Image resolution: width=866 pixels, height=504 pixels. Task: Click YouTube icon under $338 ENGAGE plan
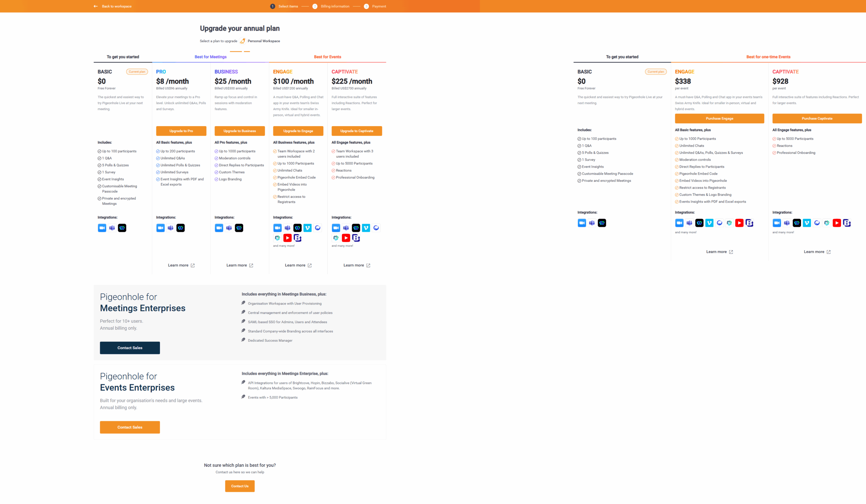point(739,223)
